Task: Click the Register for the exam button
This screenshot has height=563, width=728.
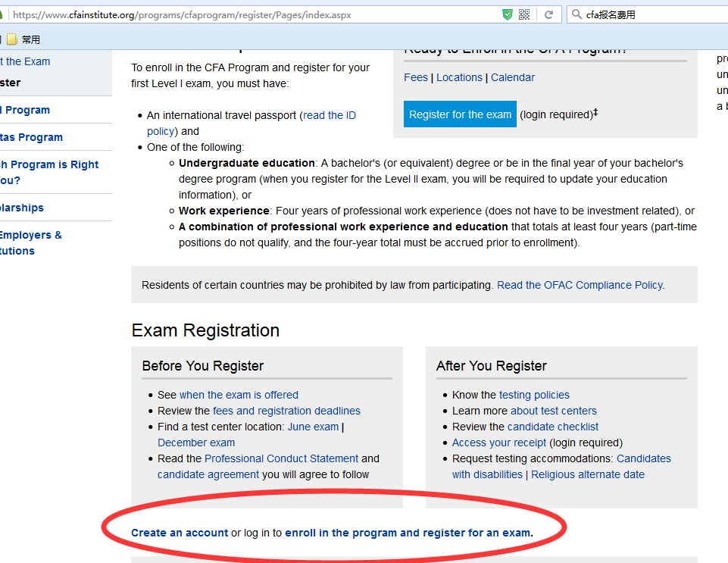Action: [460, 114]
